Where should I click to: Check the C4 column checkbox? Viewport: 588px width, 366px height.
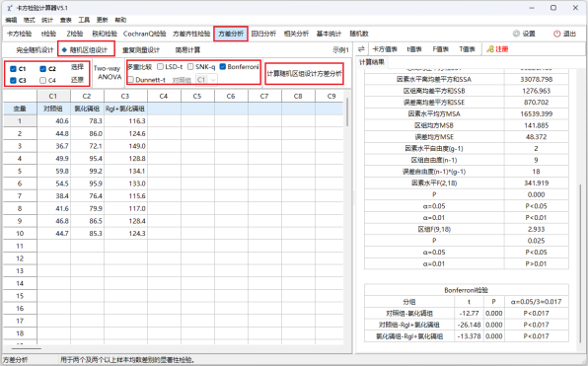pos(42,80)
